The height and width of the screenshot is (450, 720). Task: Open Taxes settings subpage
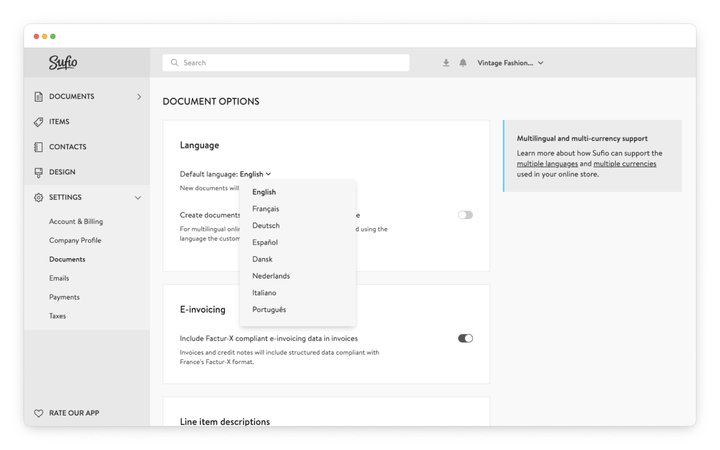point(57,316)
